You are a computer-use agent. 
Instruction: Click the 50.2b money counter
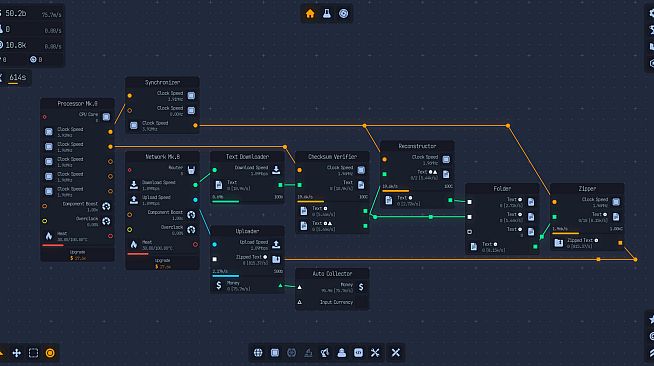[x=16, y=13]
